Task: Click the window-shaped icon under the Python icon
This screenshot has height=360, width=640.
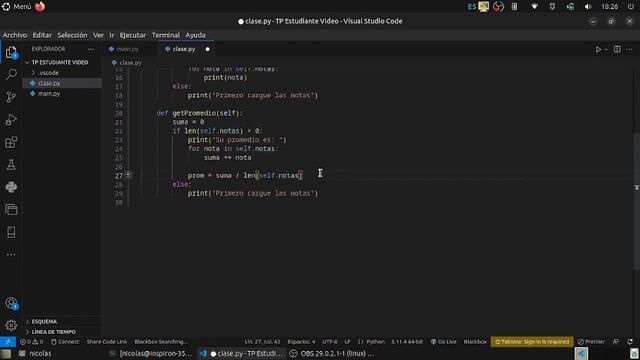Action: coord(11,209)
